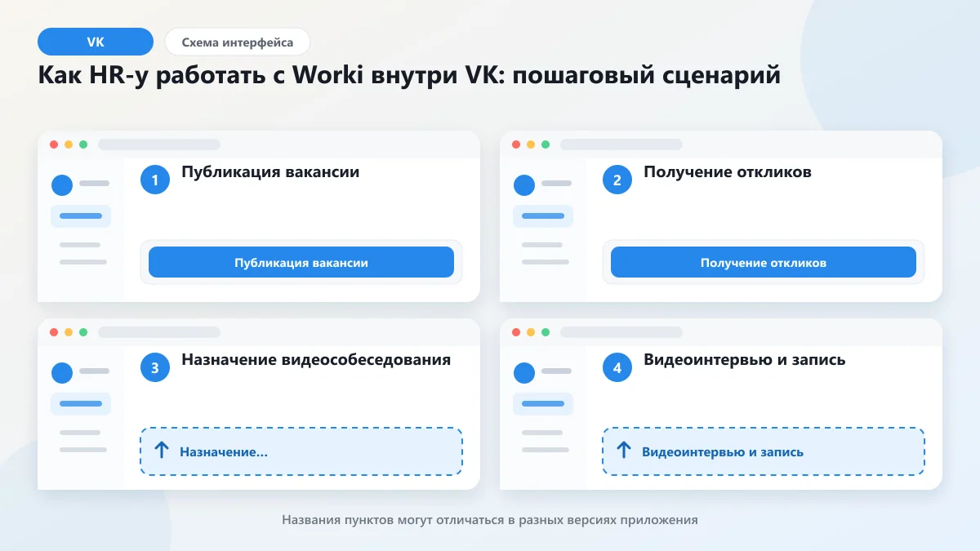Click the "Получение откликов" heading beside step 2
The height and width of the screenshot is (551, 980).
coord(728,172)
